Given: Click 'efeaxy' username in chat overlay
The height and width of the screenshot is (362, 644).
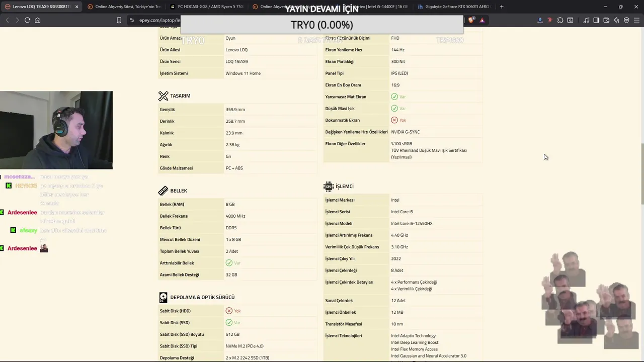Looking at the screenshot, I should coord(28,230).
